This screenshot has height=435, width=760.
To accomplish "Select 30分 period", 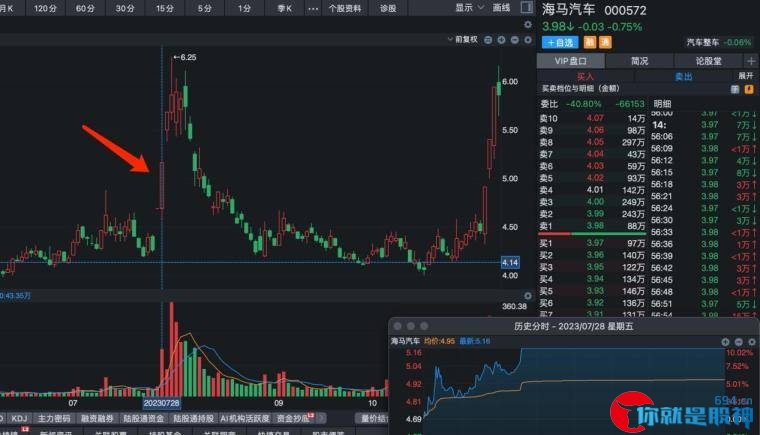I will (x=125, y=8).
